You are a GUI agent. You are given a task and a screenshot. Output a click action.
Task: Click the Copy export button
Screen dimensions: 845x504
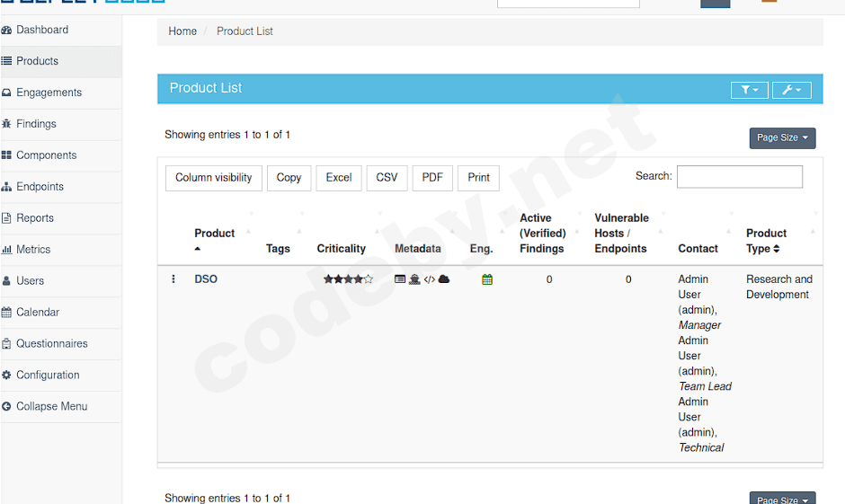[289, 178]
